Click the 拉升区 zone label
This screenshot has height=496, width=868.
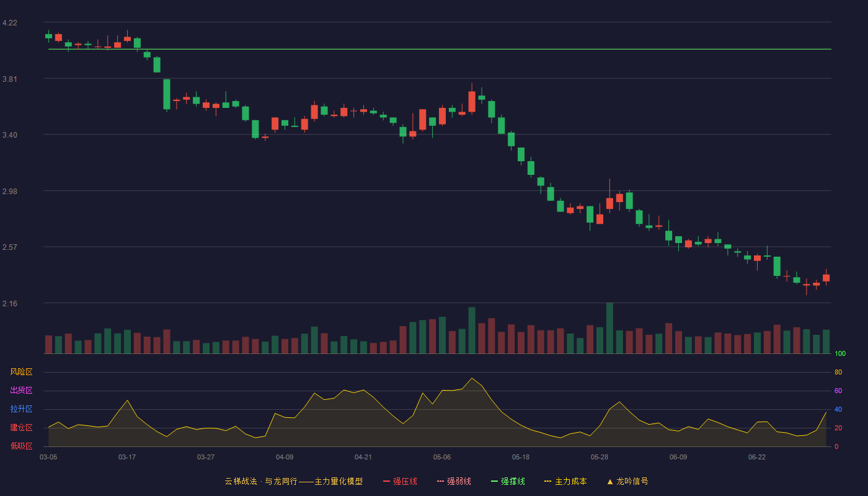click(x=21, y=409)
